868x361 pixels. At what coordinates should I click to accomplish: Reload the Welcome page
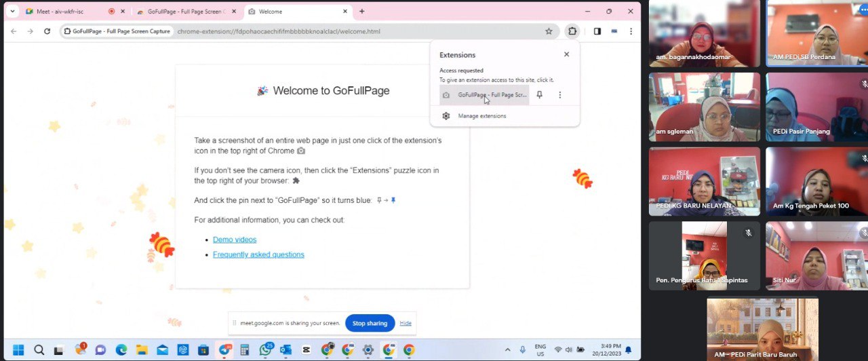click(x=47, y=31)
